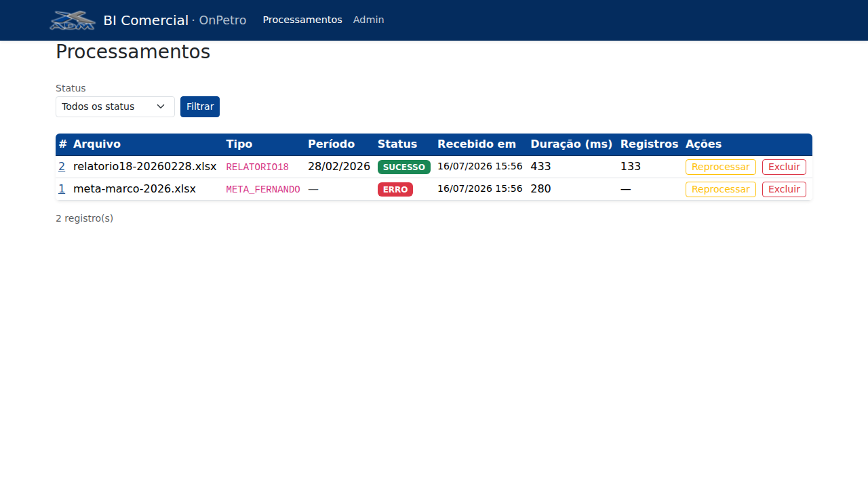Viewport: 868px width, 488px height.
Task: Reprocessar the meta-marco-2026.xlsx file
Action: click(x=721, y=189)
